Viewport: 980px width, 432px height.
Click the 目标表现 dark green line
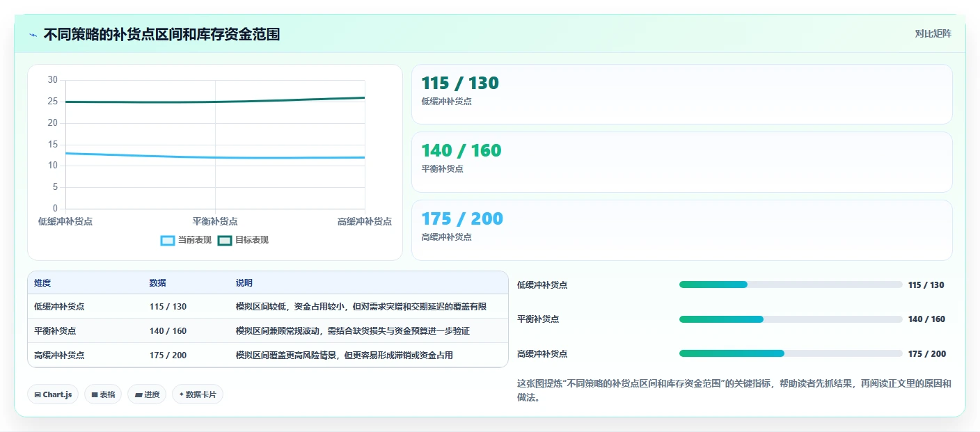pos(215,102)
